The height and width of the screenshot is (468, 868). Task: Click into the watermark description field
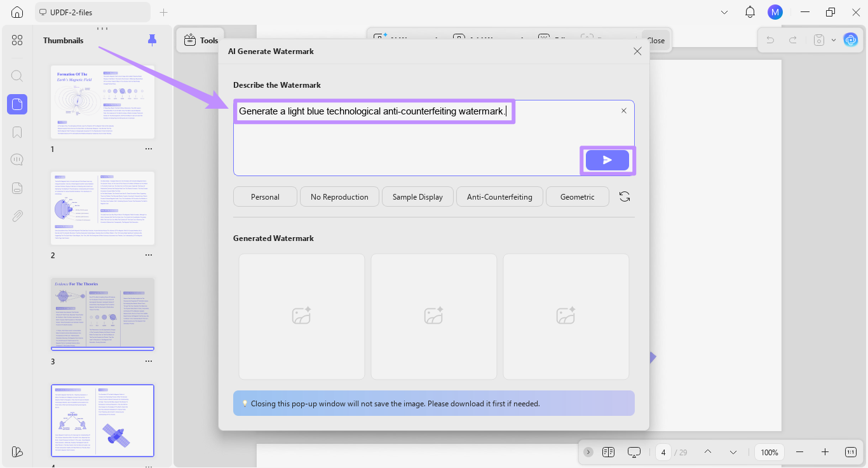pyautogui.click(x=433, y=137)
